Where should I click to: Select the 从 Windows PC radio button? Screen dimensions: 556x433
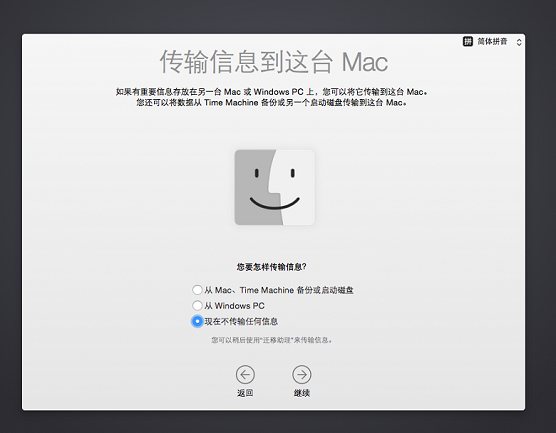(x=197, y=305)
